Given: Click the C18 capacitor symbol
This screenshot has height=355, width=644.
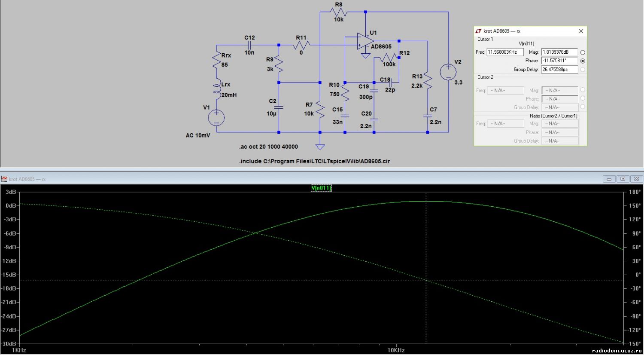Looking at the screenshot, I should point(390,83).
